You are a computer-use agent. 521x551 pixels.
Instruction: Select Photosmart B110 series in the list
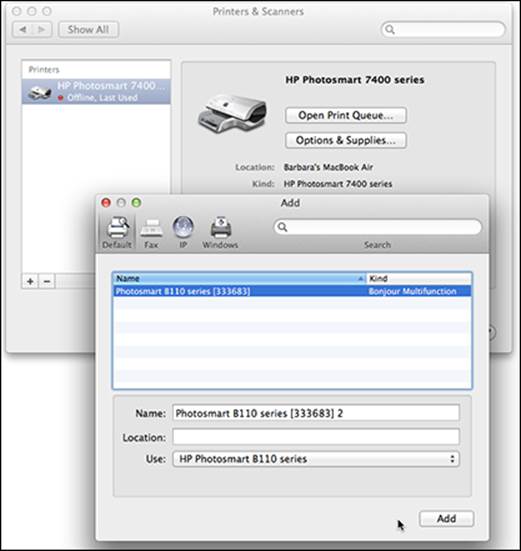pyautogui.click(x=292, y=291)
